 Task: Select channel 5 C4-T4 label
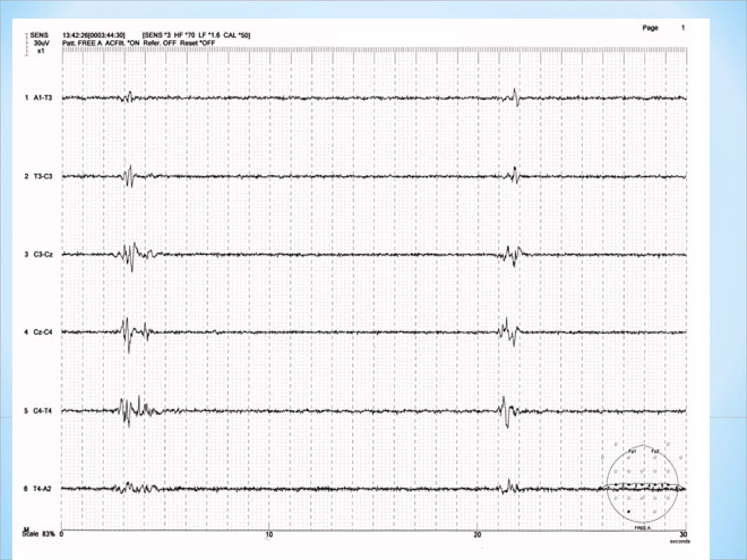point(43,411)
